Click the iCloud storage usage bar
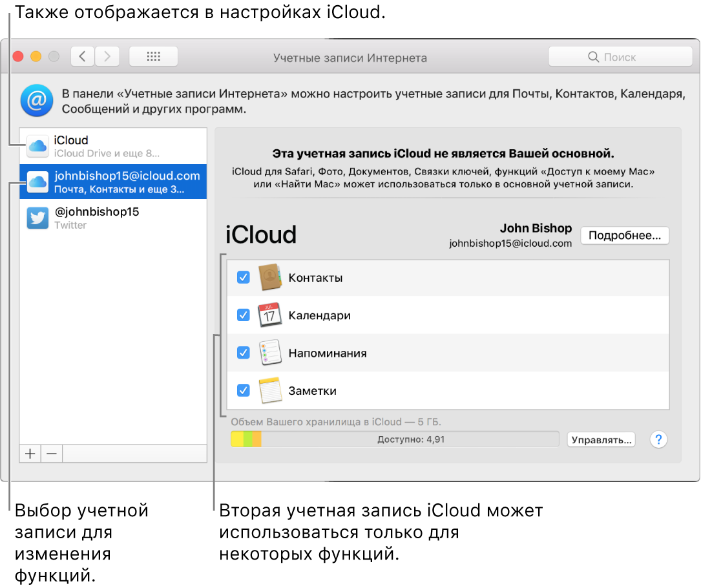Viewport: 701px width, 588px height. click(x=395, y=439)
